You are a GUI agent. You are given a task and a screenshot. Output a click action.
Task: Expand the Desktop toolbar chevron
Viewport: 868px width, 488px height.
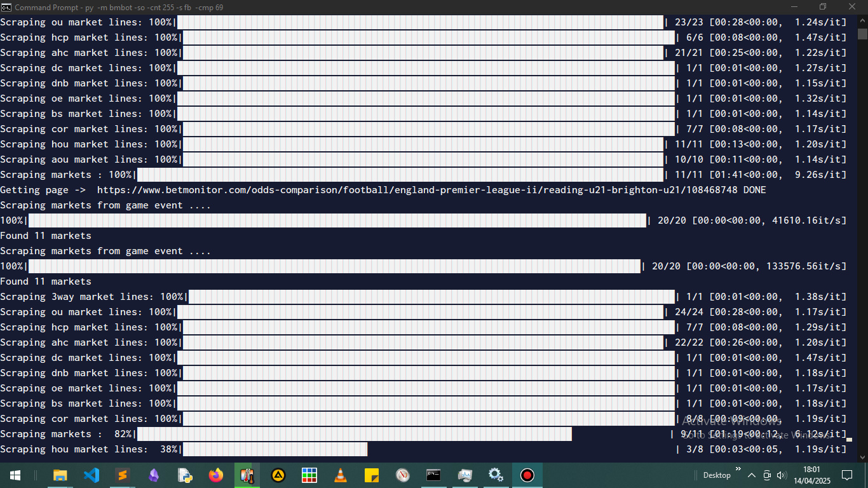coord(738,470)
